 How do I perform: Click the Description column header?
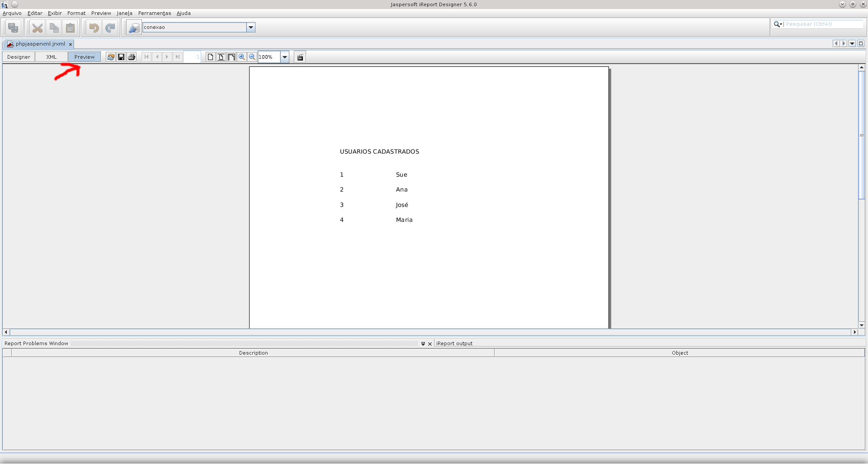[253, 353]
